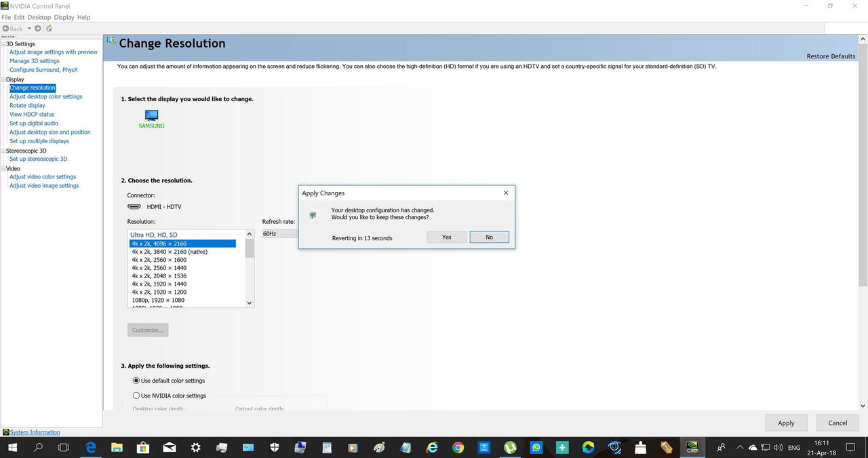Launch Google Chrome from the taskbar
The width and height of the screenshot is (868, 458).
[x=458, y=448]
